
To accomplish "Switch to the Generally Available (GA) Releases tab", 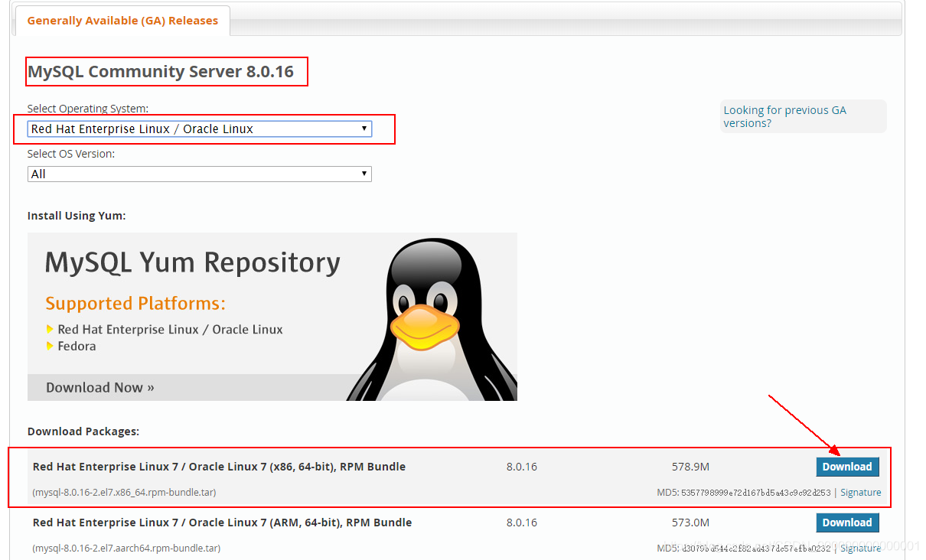I will pyautogui.click(x=122, y=21).
